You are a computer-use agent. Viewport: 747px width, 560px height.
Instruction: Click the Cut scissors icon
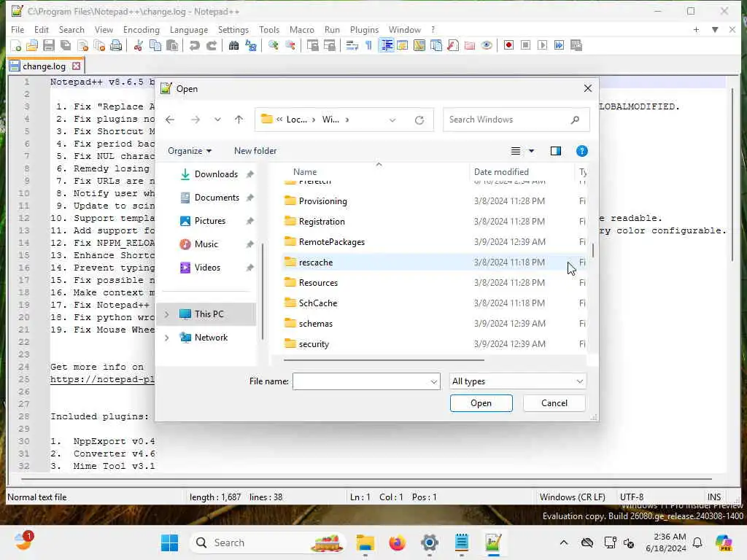tap(138, 46)
